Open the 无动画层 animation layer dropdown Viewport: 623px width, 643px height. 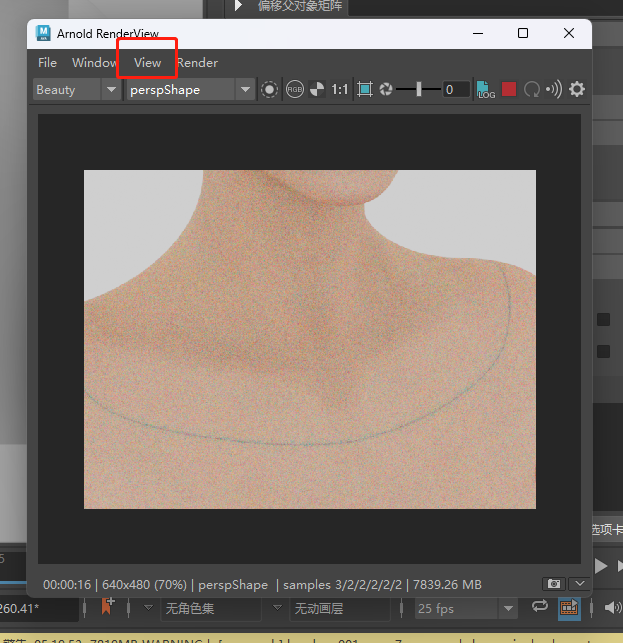pyautogui.click(x=341, y=608)
